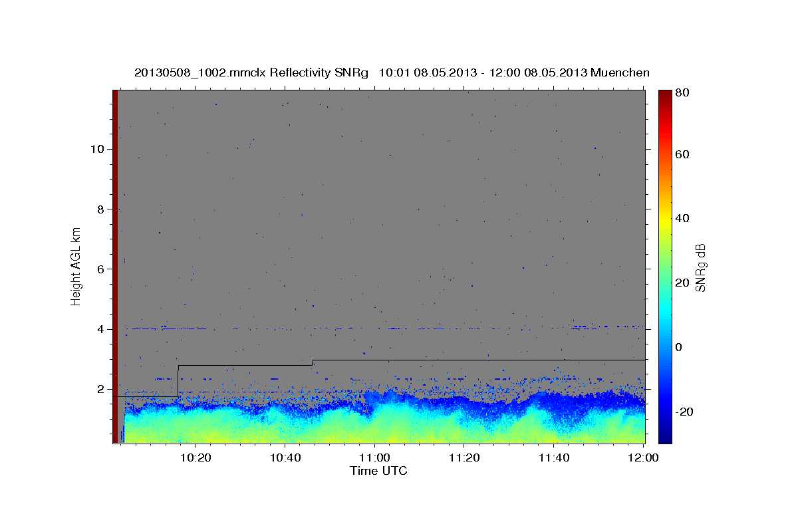Click the colorbar value 40
Viewport: 798px width, 532px height.
tap(682, 218)
